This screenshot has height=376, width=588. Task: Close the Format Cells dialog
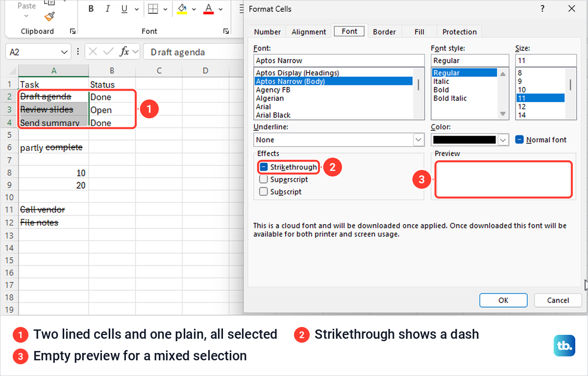click(571, 9)
